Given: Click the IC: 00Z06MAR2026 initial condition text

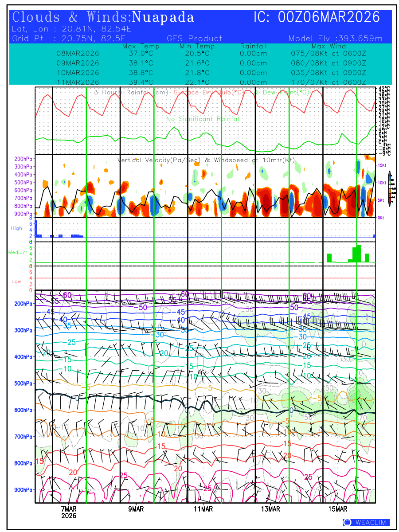Looking at the screenshot, I should point(317,18).
